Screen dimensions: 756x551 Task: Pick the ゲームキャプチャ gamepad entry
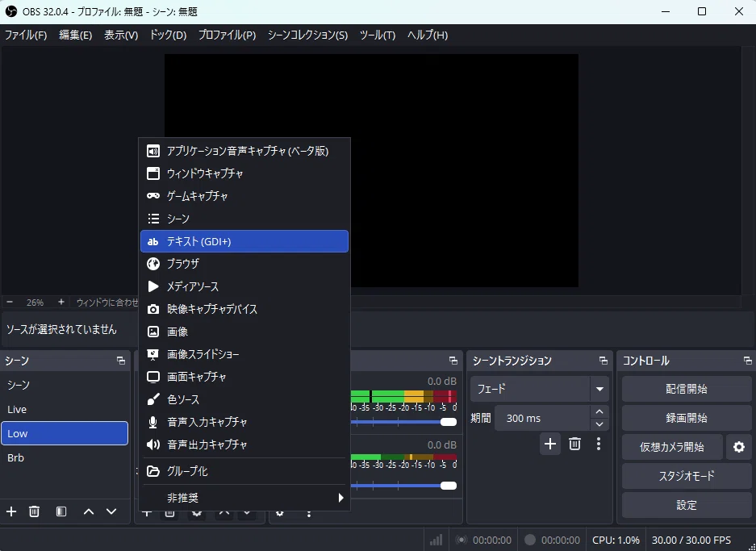[244, 196]
